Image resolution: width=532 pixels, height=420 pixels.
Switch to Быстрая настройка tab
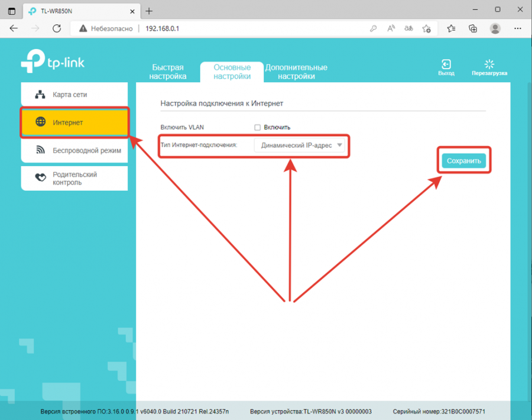coord(168,72)
